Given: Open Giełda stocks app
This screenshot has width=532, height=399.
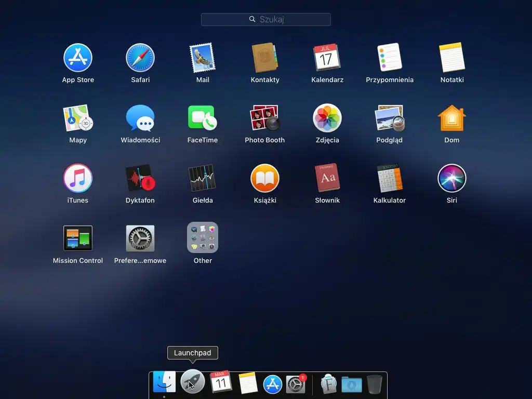Looking at the screenshot, I should (203, 178).
